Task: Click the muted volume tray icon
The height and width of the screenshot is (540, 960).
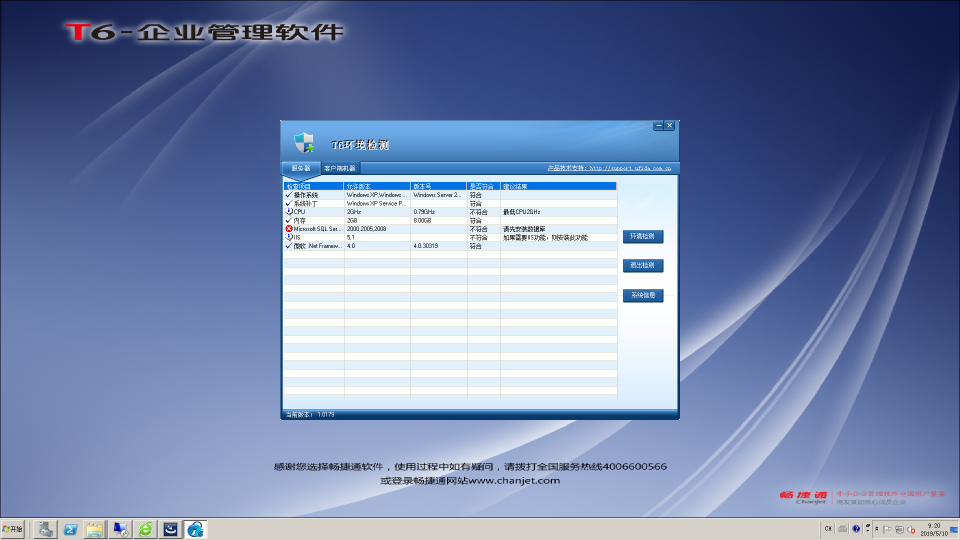Action: point(912,530)
